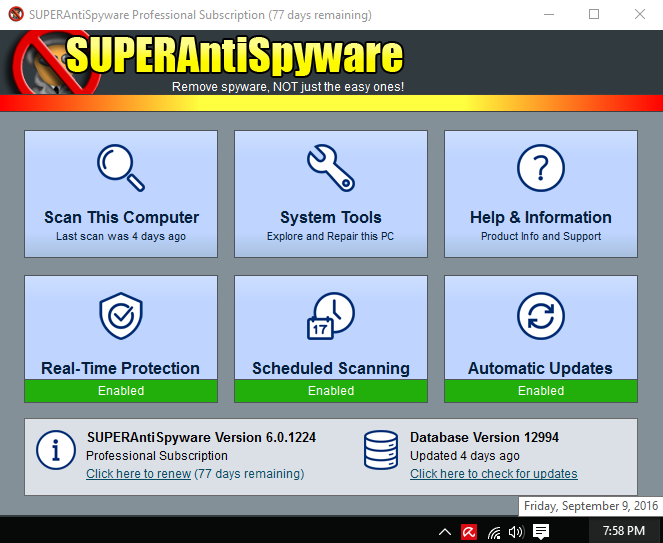Viewport: 663px width, 543px height.
Task: Click Automatic Updates title
Action: coord(540,368)
